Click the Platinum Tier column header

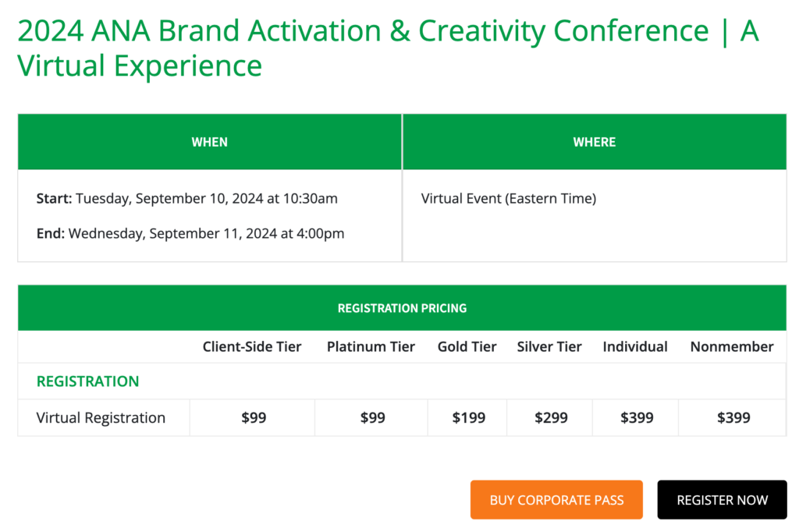pyautogui.click(x=371, y=347)
